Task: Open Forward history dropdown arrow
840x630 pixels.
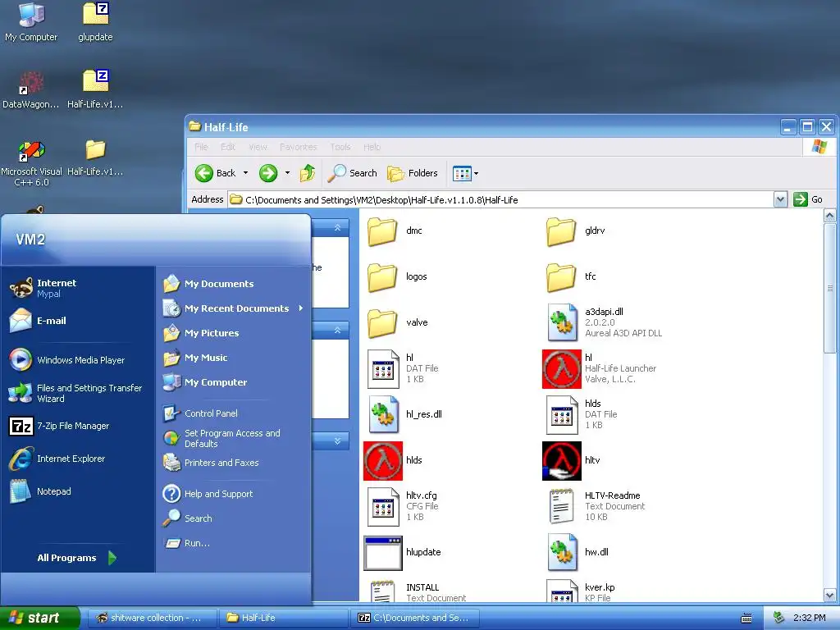Action: [x=287, y=173]
